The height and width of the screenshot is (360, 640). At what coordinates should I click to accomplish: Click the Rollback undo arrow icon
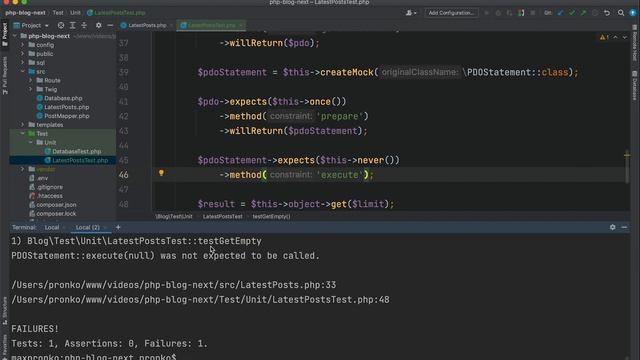click(607, 13)
